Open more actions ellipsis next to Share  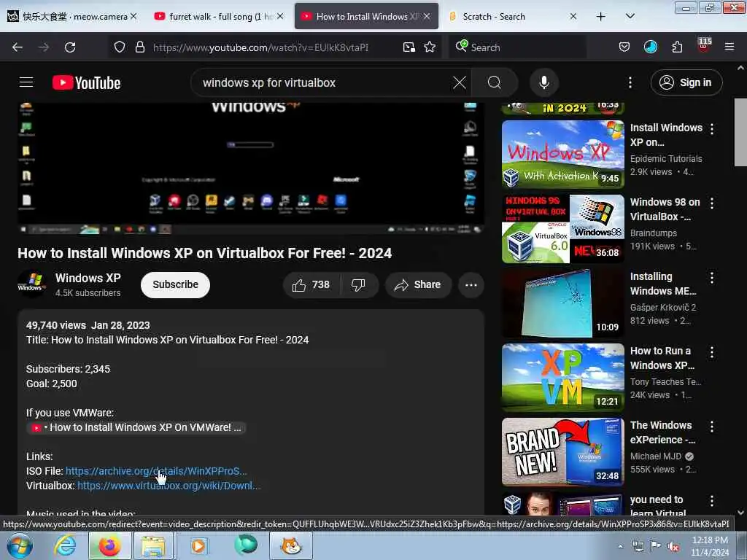coord(471,285)
